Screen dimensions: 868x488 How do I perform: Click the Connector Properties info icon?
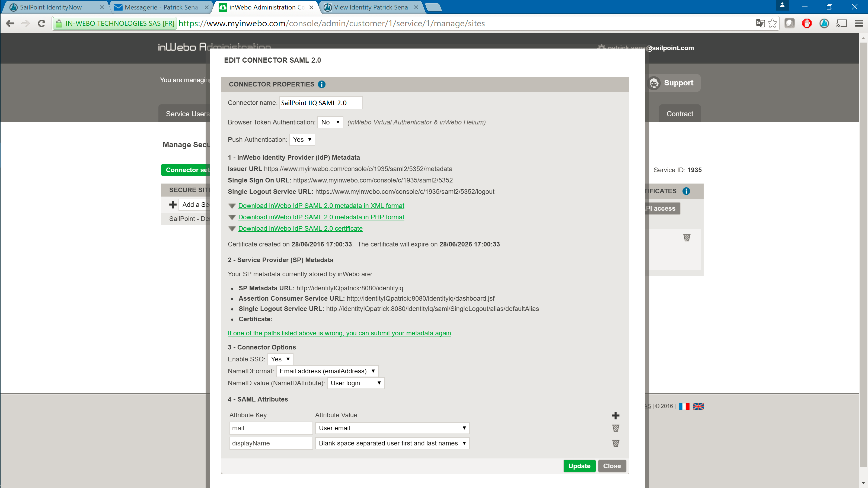[321, 84]
